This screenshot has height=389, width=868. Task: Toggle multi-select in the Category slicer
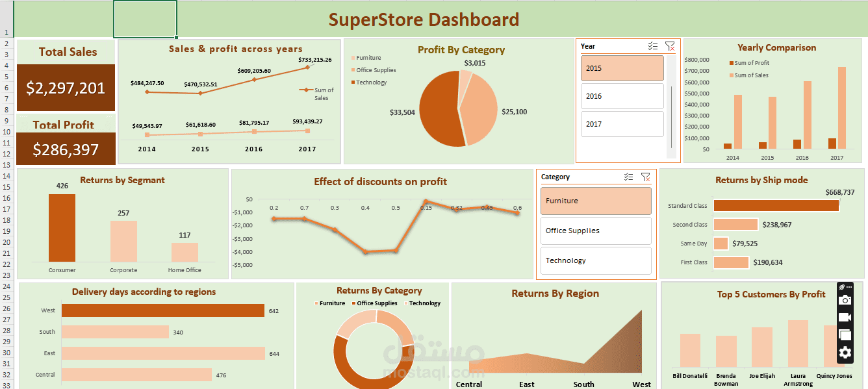pyautogui.click(x=628, y=177)
